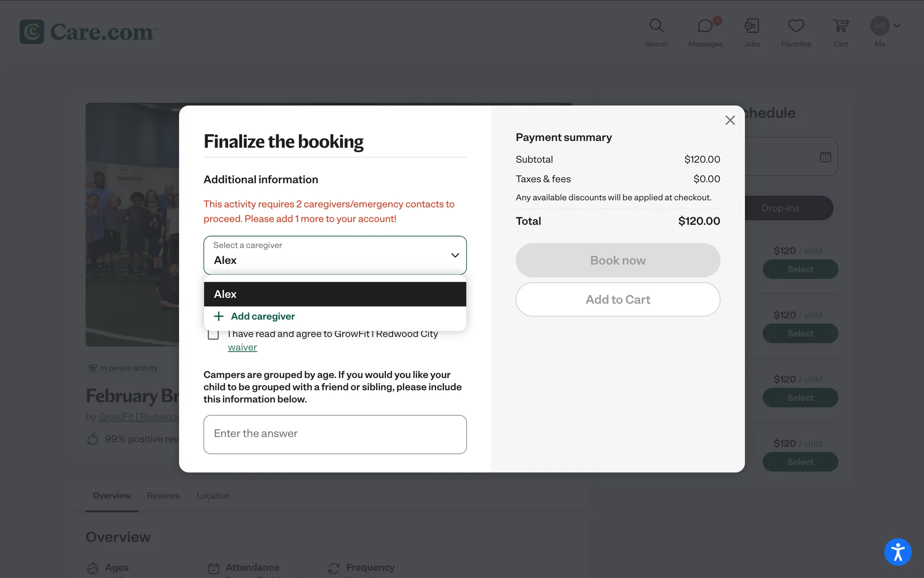Click the Add to Cart button
Viewport: 924px width, 578px height.
[x=618, y=300]
